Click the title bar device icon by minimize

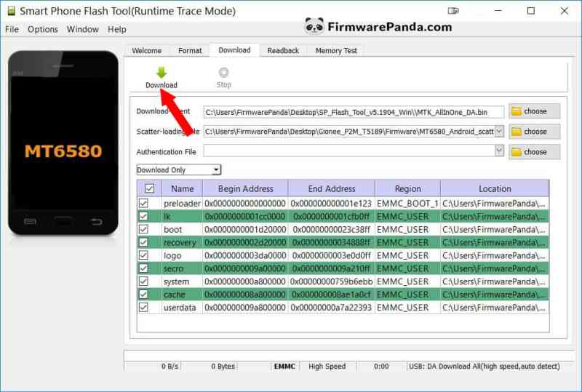tap(453, 11)
